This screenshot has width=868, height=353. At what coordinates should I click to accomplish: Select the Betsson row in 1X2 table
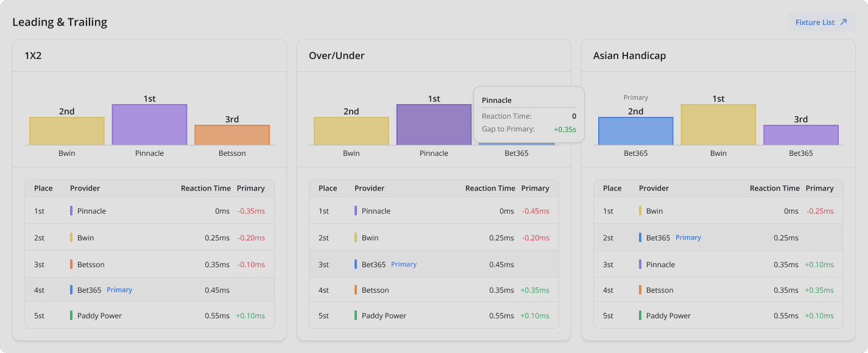pyautogui.click(x=149, y=264)
